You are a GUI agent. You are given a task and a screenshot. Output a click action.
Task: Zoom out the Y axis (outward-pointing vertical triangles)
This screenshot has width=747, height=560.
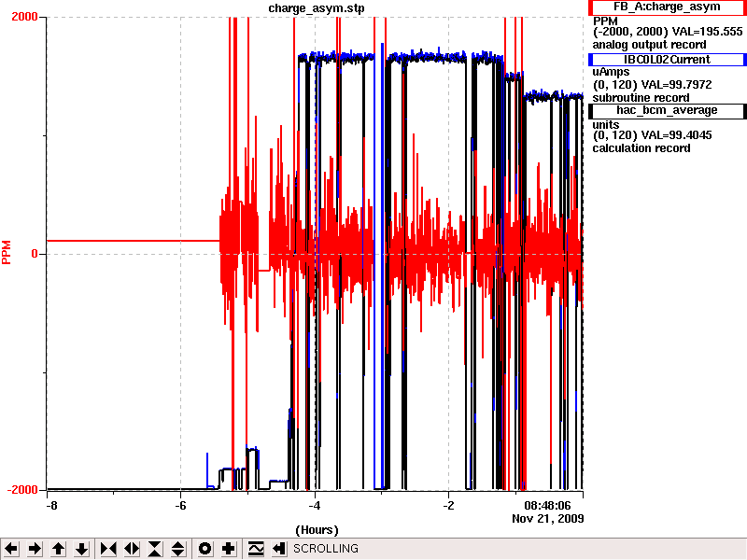178,549
